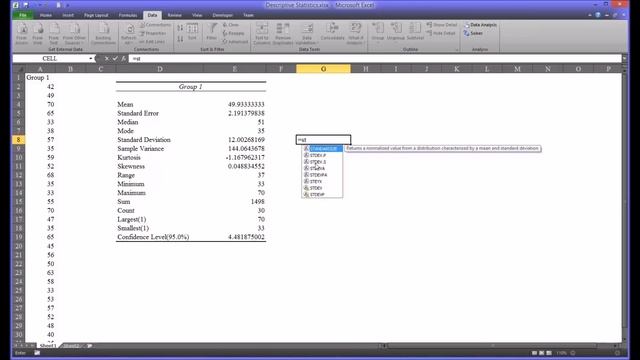This screenshot has width=640, height=360.
Task: Open the Data Analysis tool
Action: [480, 25]
